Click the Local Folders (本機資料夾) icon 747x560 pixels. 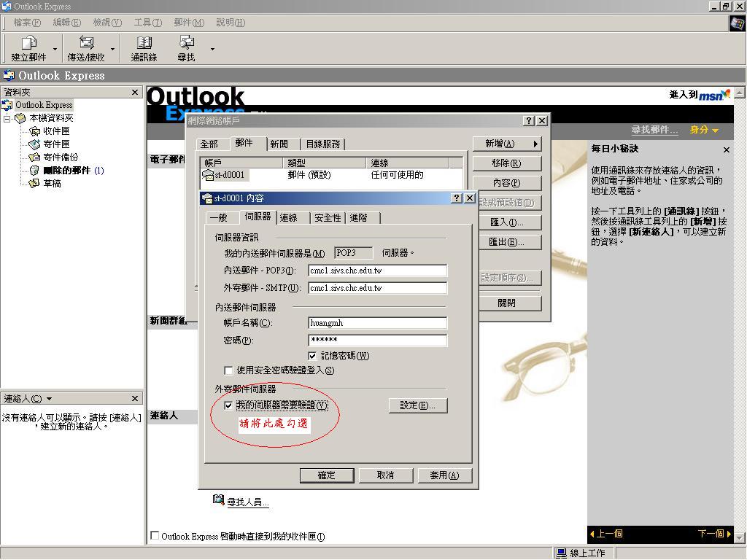(20, 118)
